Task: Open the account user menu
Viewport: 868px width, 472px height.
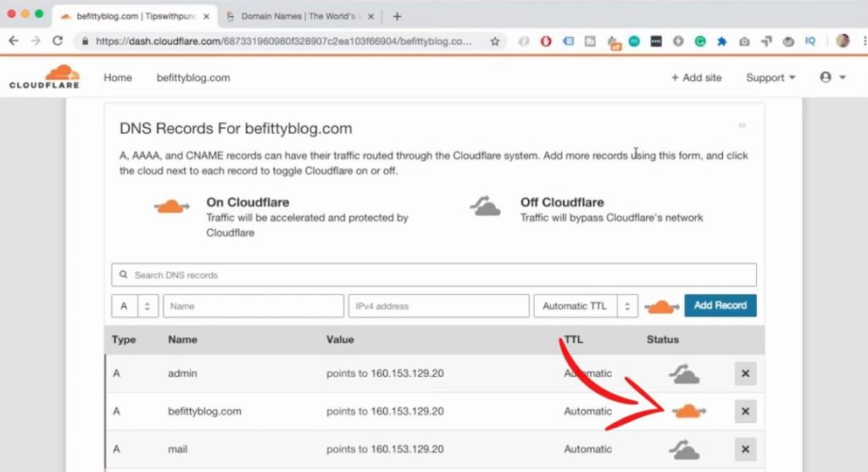Action: pyautogui.click(x=832, y=77)
